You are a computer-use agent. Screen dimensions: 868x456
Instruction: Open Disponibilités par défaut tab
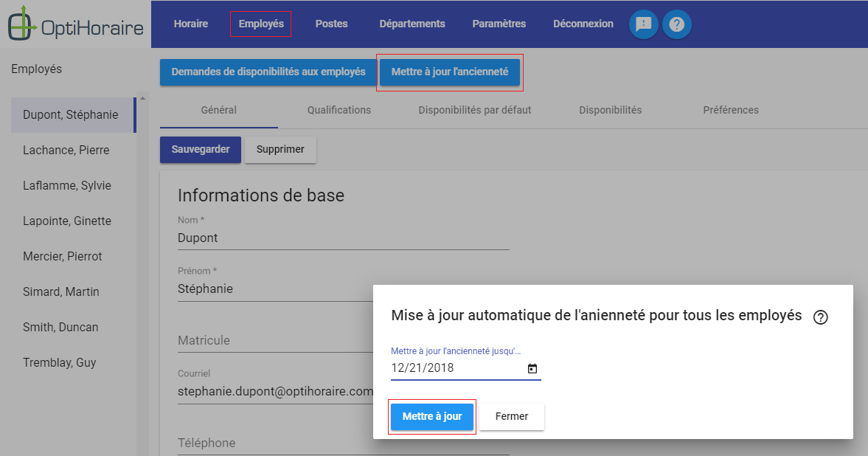pyautogui.click(x=474, y=110)
